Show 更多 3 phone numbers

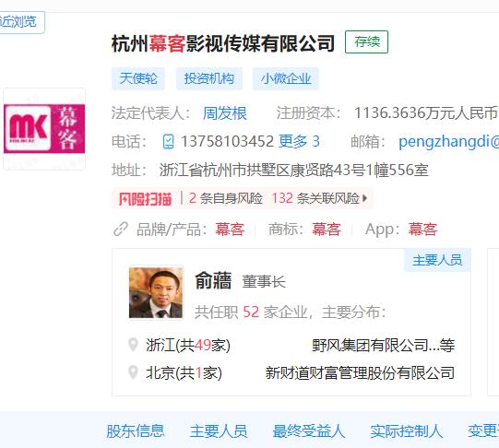(299, 141)
